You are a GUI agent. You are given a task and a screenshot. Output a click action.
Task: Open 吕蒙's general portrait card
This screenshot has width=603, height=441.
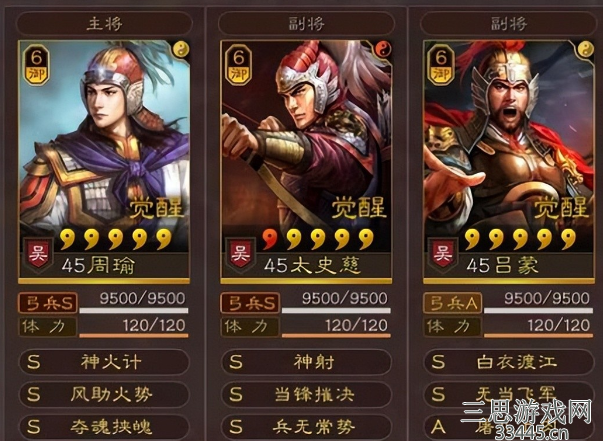pyautogui.click(x=509, y=162)
